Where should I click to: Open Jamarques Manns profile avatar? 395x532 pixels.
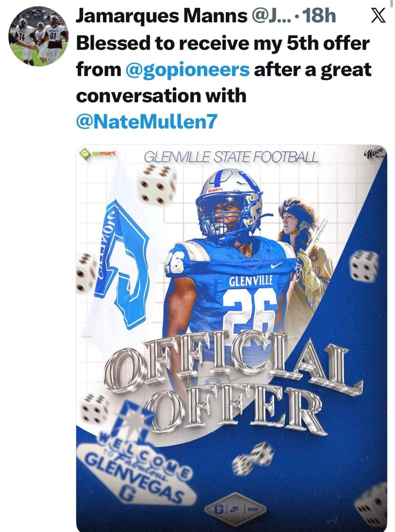(x=38, y=36)
